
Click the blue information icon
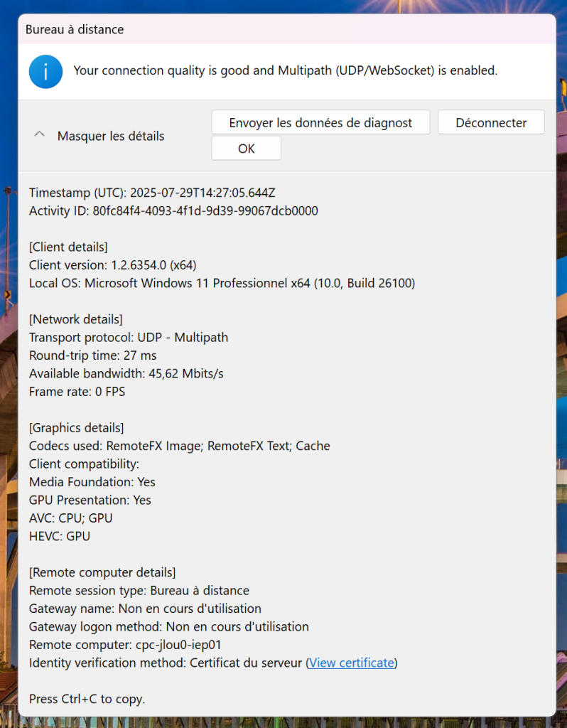pyautogui.click(x=45, y=72)
